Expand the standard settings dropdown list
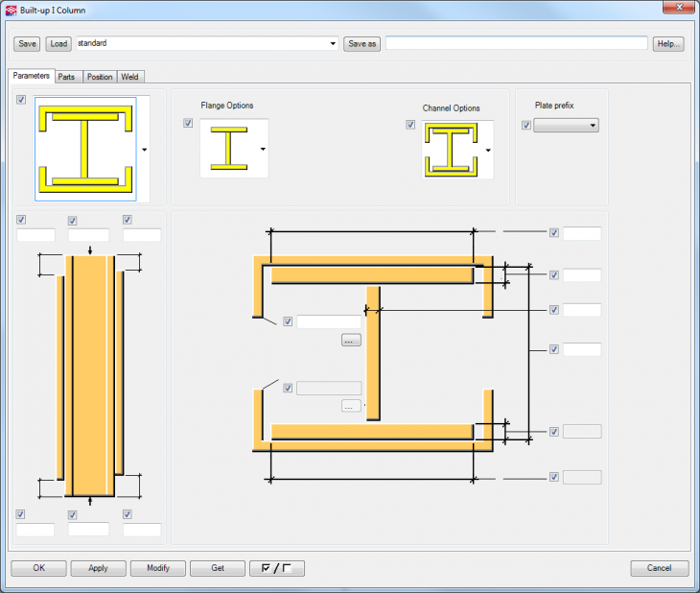The image size is (700, 593). pyautogui.click(x=333, y=44)
